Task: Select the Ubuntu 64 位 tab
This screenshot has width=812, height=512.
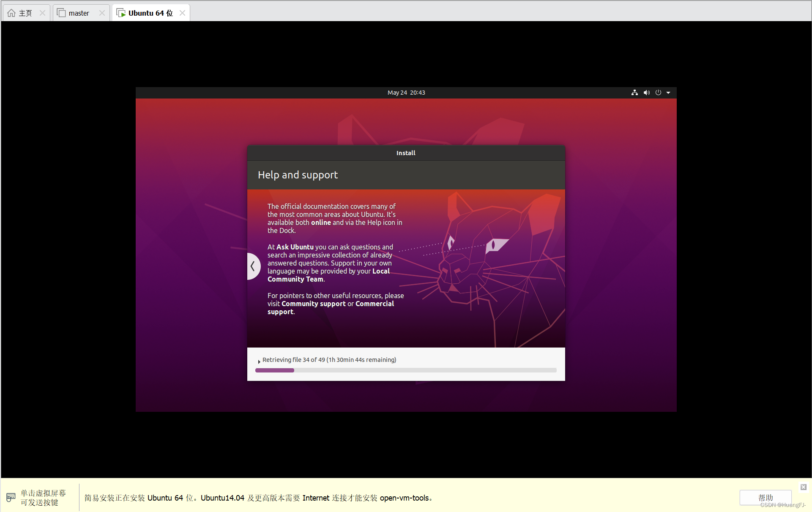Action: tap(150, 13)
